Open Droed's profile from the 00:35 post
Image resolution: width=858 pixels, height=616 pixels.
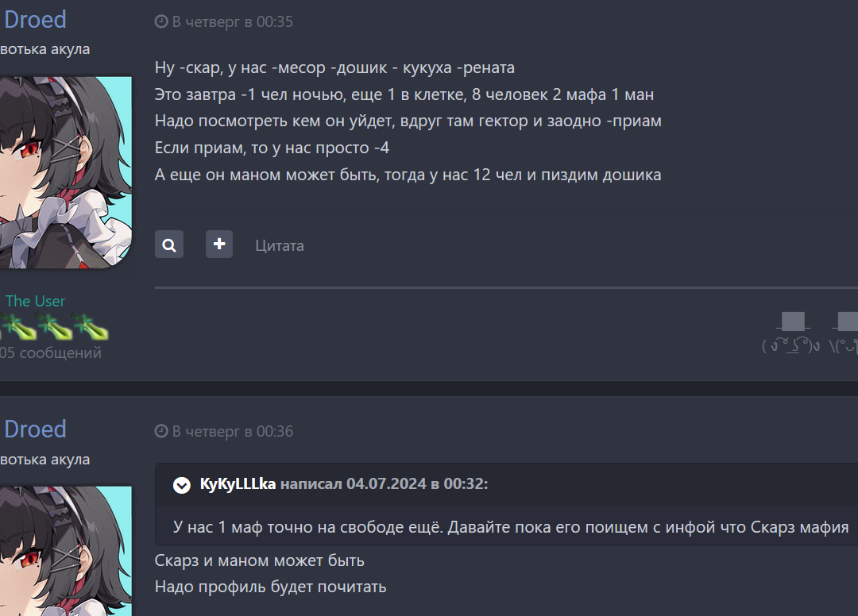(35, 19)
